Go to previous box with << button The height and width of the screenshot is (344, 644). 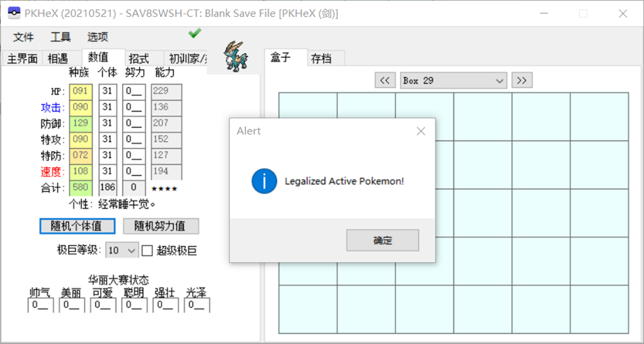(385, 80)
